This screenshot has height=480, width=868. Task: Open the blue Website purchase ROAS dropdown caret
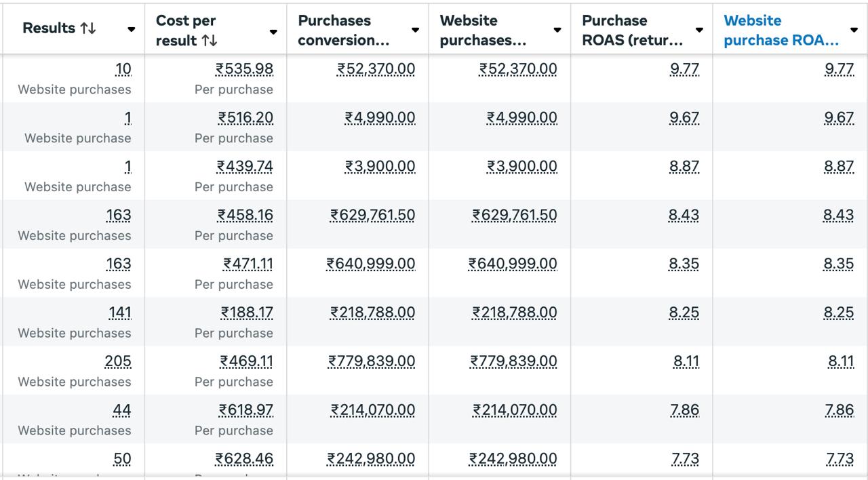tap(854, 31)
